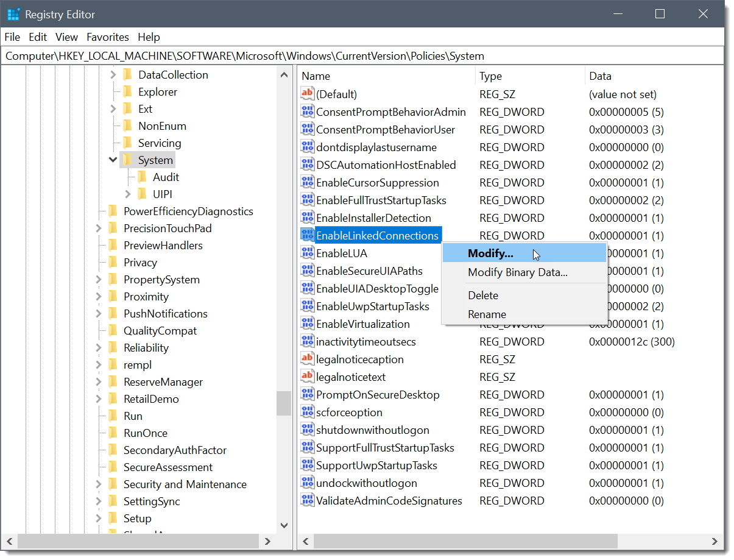The width and height of the screenshot is (734, 560).
Task: Click the EnableFullTrustStartupTasks DWORD icon
Action: [308, 200]
